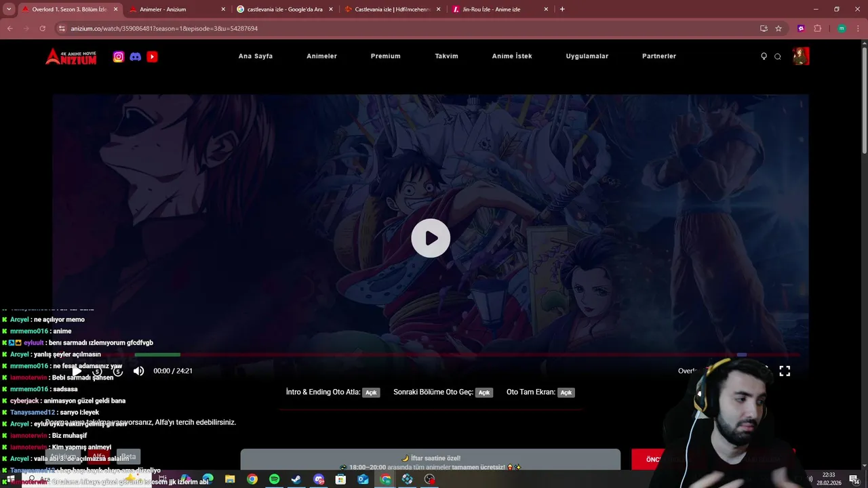Open Anizium YouTube channel icon
The image size is (868, 488).
[x=152, y=57]
